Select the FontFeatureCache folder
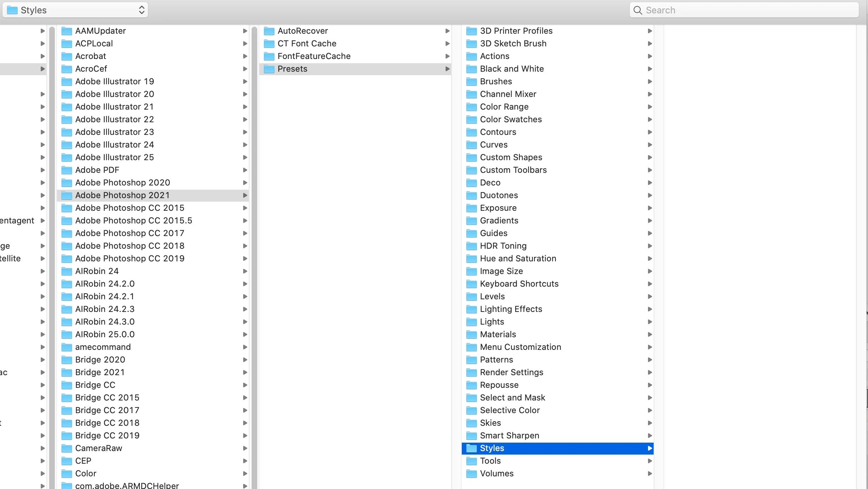The height and width of the screenshot is (489, 868). point(314,56)
